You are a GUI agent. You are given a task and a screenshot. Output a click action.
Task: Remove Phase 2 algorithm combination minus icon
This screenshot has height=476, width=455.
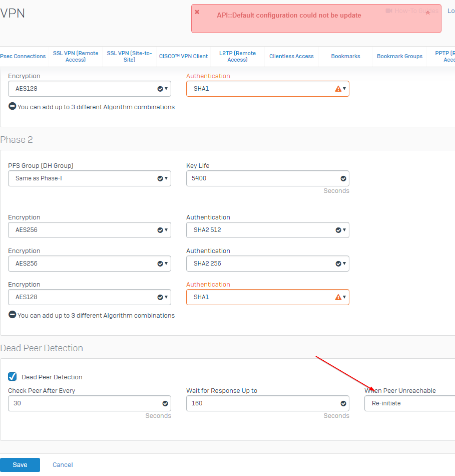click(12, 315)
